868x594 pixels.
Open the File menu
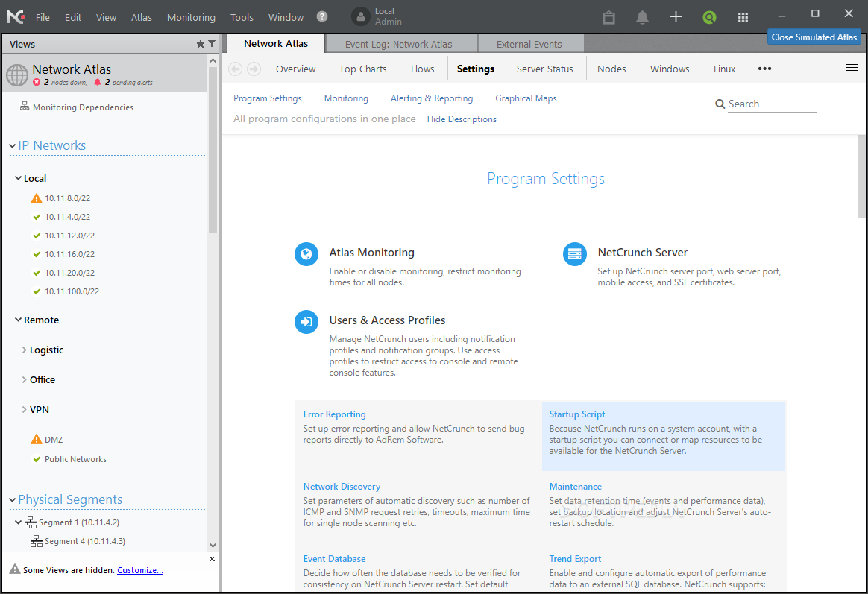pyautogui.click(x=43, y=17)
